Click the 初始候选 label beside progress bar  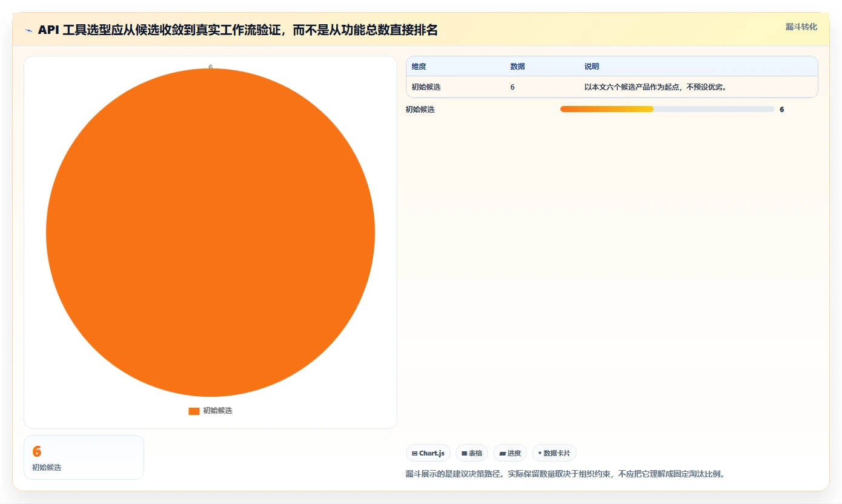(420, 110)
